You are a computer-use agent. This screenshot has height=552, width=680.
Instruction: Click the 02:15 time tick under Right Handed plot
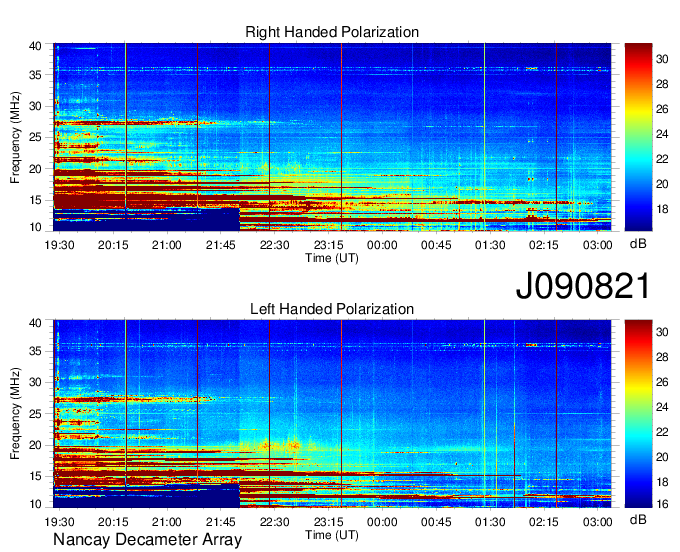[x=544, y=245]
